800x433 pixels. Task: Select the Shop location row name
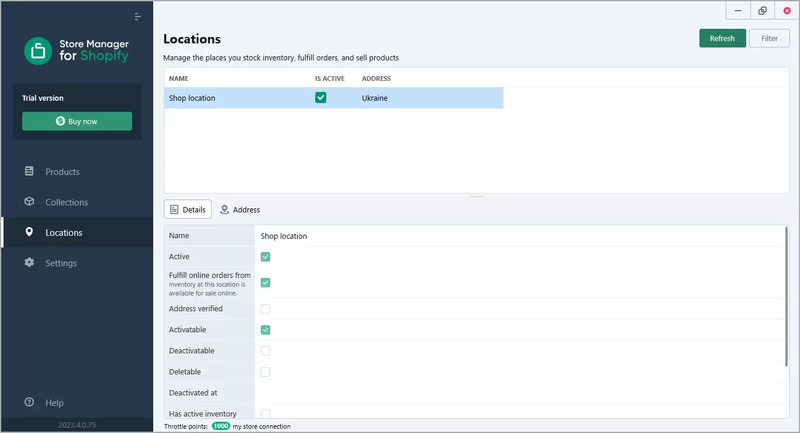[192, 98]
